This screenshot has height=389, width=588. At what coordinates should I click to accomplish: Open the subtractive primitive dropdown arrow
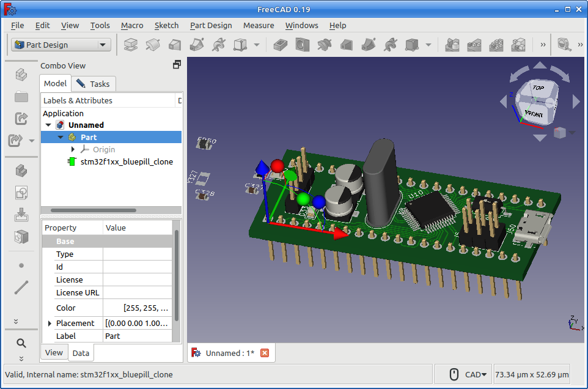tap(428, 45)
